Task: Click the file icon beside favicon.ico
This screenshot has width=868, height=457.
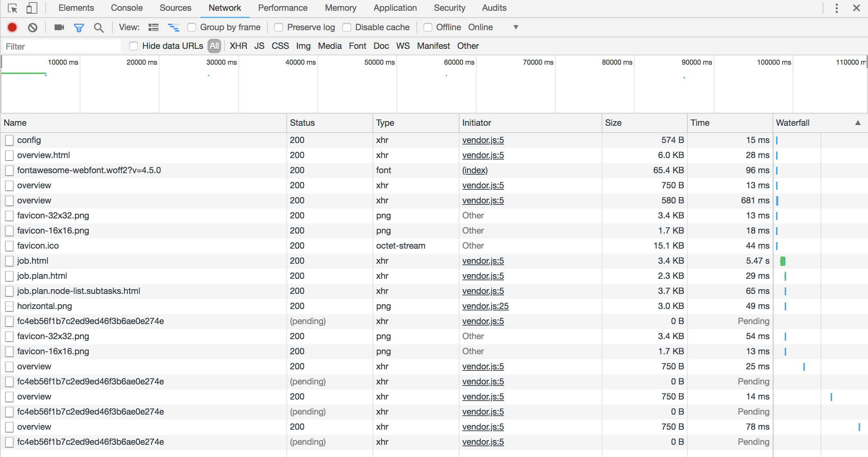Action: (9, 246)
